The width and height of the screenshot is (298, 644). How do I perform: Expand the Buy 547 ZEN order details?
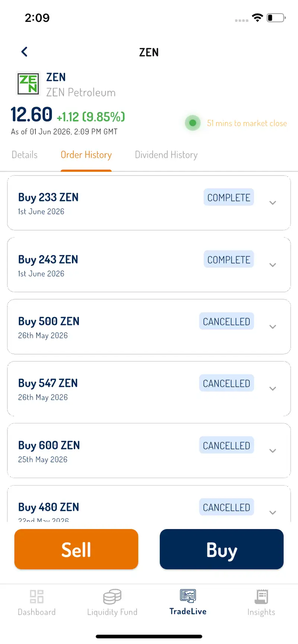tap(273, 388)
